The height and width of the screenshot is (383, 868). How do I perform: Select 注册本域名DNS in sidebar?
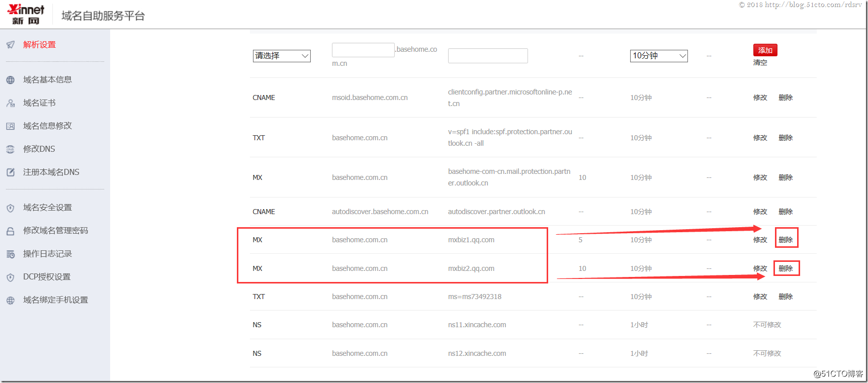51,172
